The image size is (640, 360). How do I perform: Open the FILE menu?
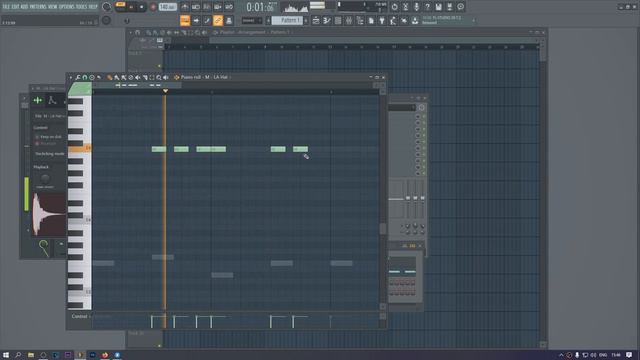click(x=6, y=7)
